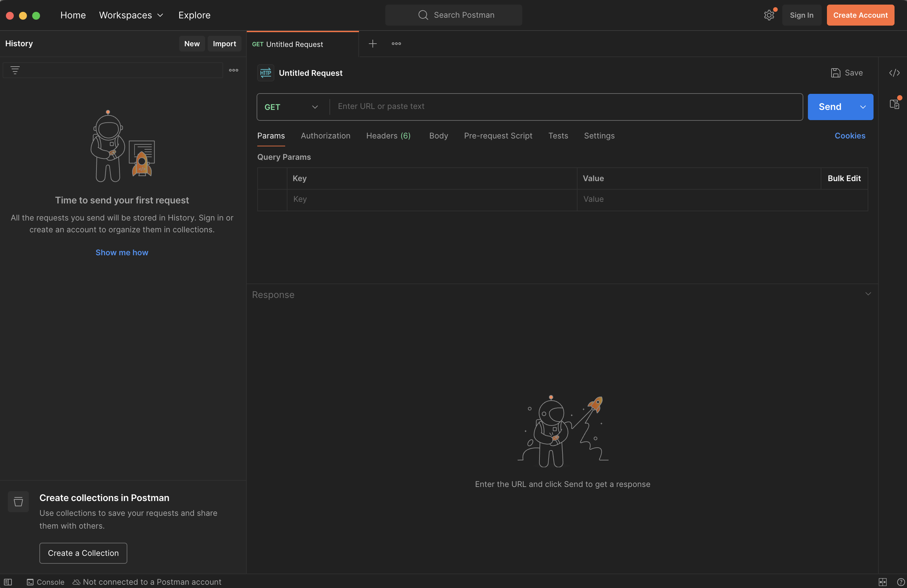907x588 pixels.
Task: Open the code snippet panel icon
Action: 895,73
